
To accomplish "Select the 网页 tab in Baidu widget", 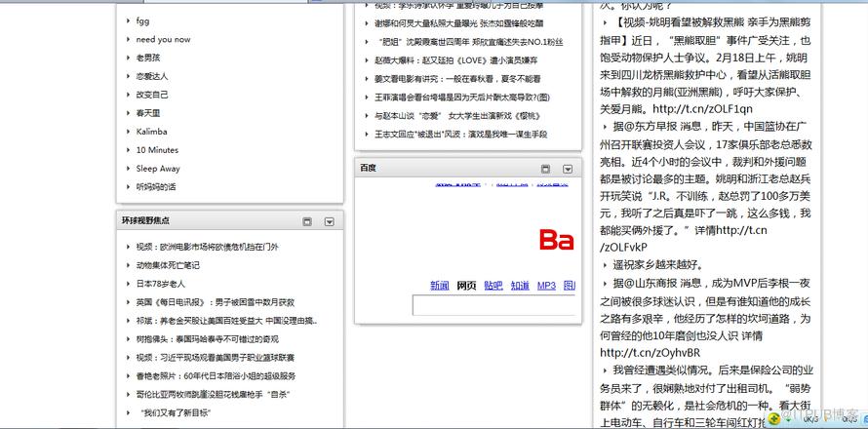I will point(466,286).
